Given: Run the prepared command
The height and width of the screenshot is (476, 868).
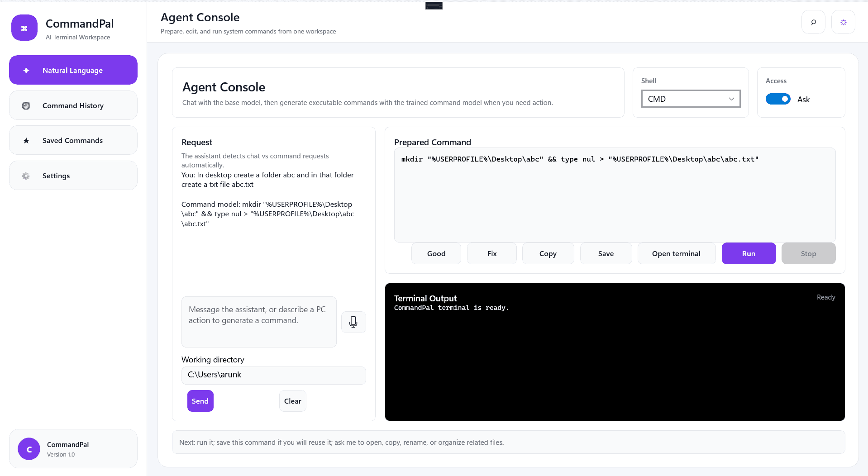Looking at the screenshot, I should point(749,253).
